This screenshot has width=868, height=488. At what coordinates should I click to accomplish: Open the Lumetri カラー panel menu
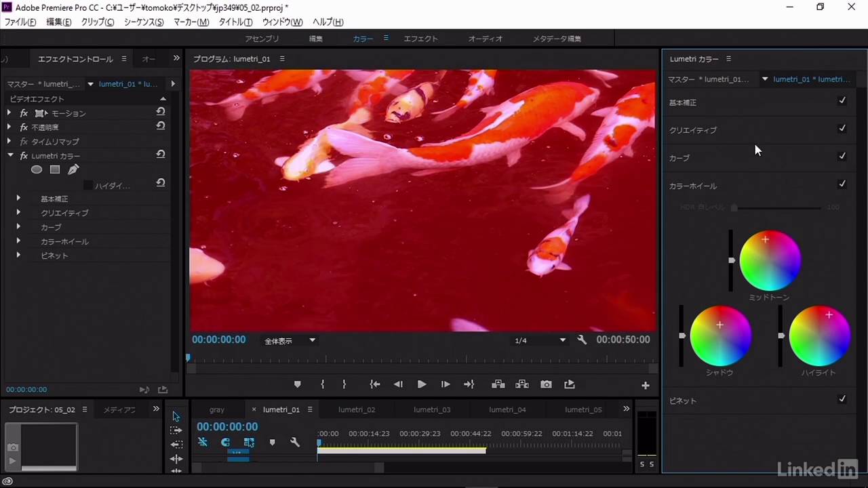tap(728, 59)
